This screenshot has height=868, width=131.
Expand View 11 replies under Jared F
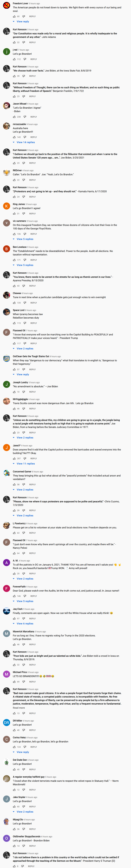pos(26,464)
